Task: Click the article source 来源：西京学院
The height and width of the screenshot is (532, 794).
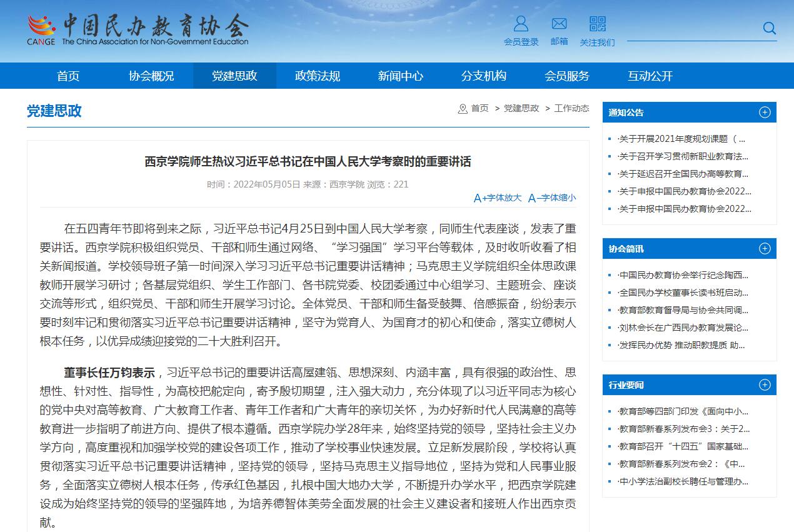Action: pos(334,184)
